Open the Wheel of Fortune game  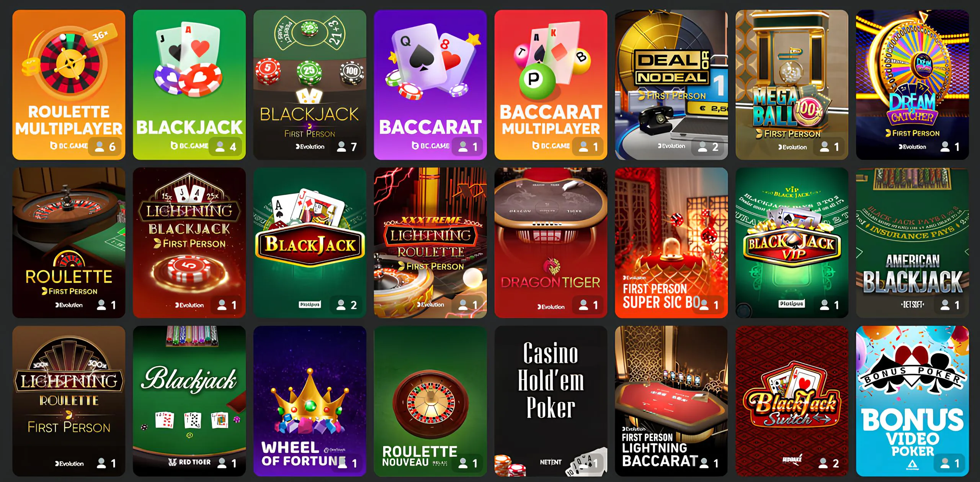pyautogui.click(x=310, y=401)
